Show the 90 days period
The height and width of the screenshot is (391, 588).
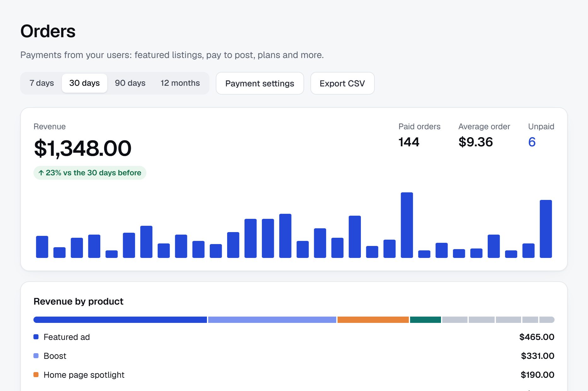(130, 83)
